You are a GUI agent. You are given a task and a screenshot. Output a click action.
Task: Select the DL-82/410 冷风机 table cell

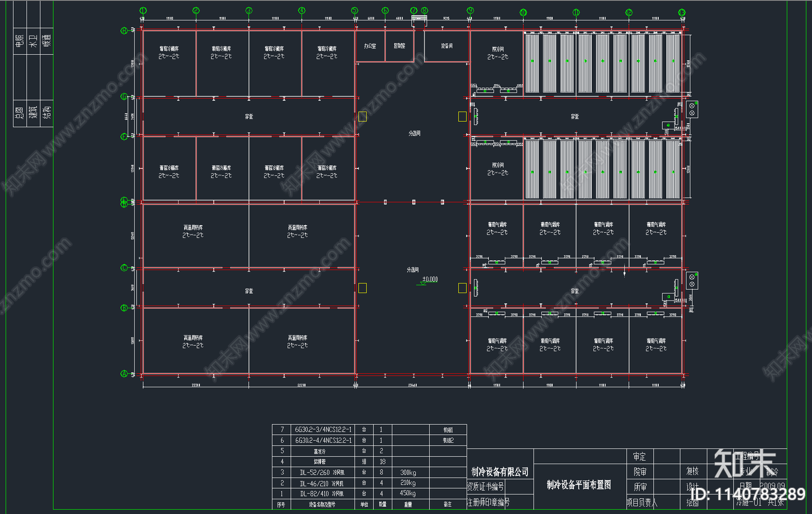click(322, 494)
